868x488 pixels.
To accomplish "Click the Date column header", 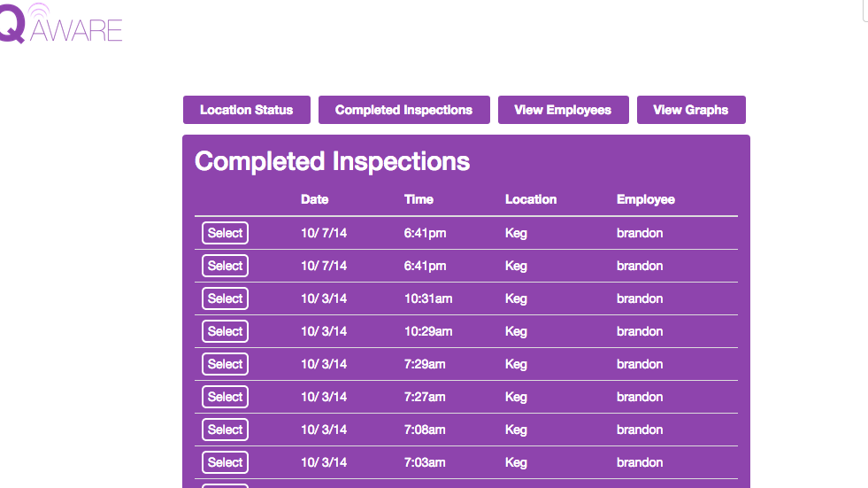I will coord(314,199).
